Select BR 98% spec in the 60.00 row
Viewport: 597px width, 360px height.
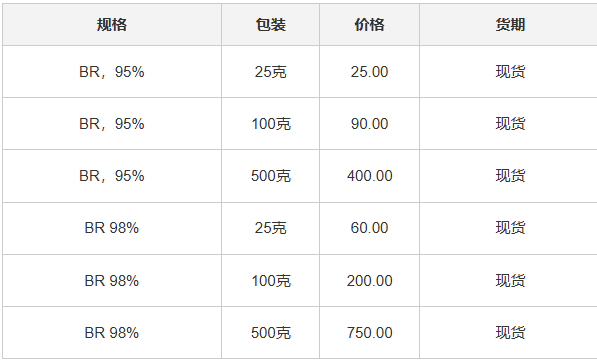point(112,228)
